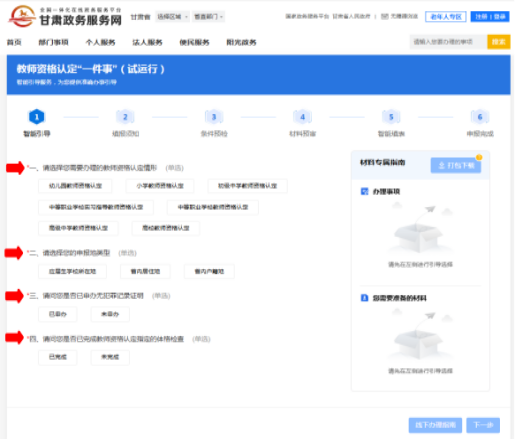Select 应届生学校所在地 as application location

point(73,271)
